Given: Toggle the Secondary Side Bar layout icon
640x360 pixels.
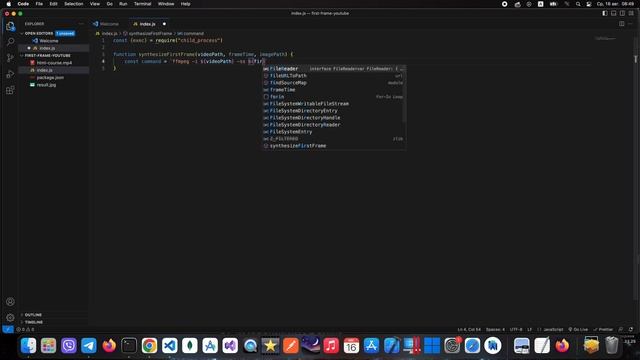Looking at the screenshot, I should [x=622, y=13].
